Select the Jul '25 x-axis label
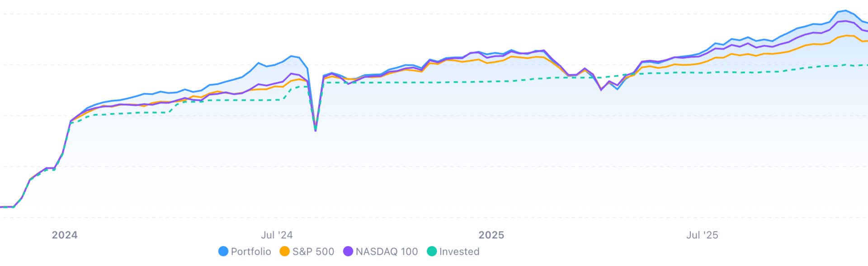Viewport: 868px width, 266px height. coord(702,235)
